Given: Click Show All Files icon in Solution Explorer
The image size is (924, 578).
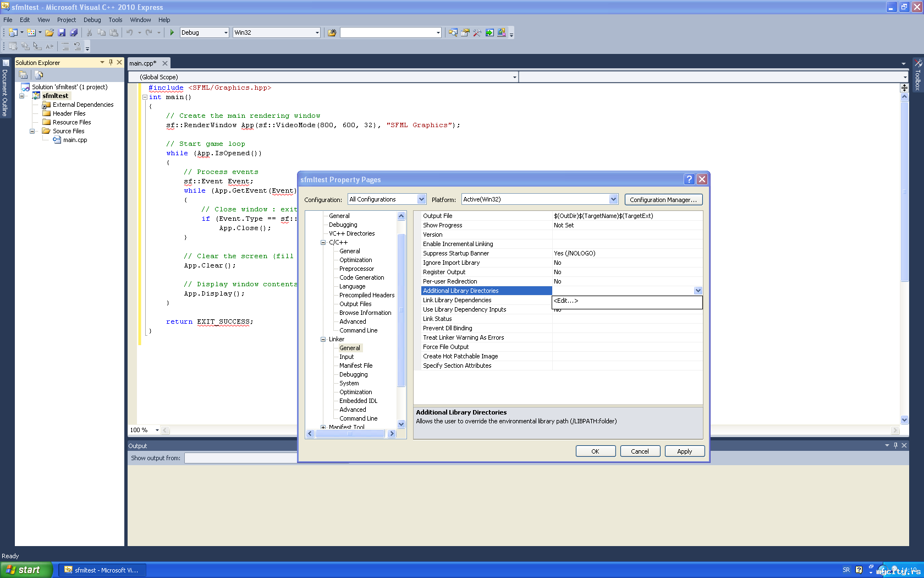Looking at the screenshot, I should point(38,75).
